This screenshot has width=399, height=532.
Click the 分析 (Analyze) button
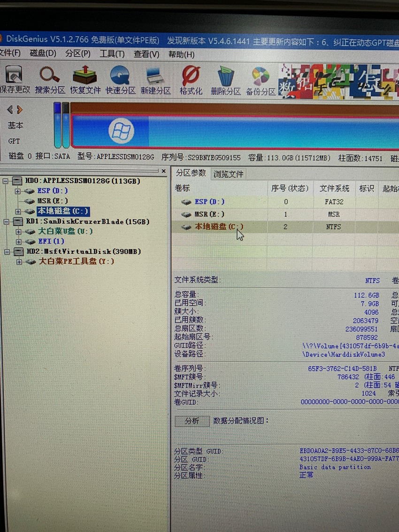[x=192, y=421]
